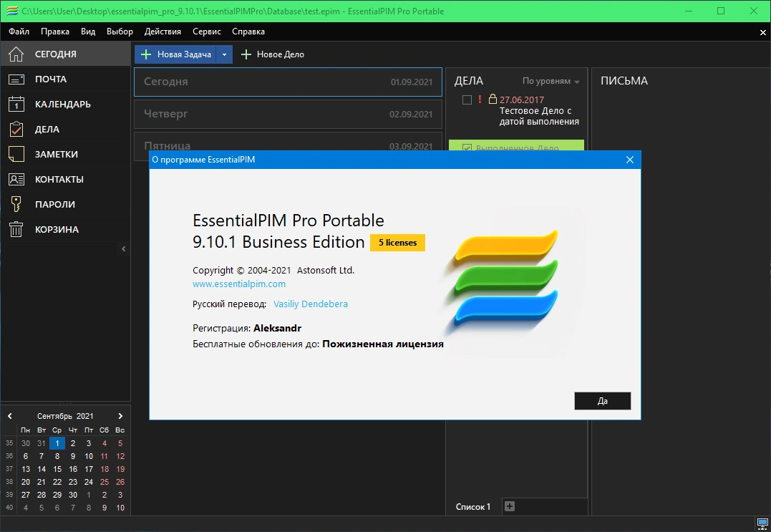
Task: Open the Выбор menu
Action: coord(120,32)
